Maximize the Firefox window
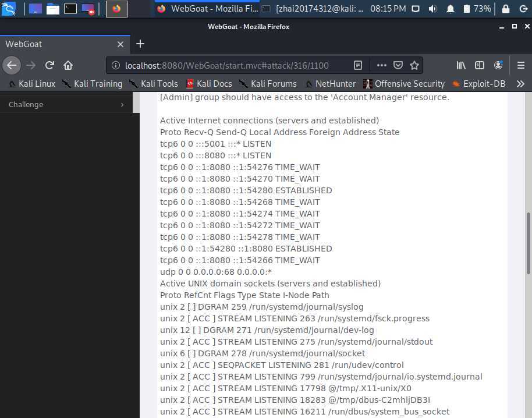 515,26
